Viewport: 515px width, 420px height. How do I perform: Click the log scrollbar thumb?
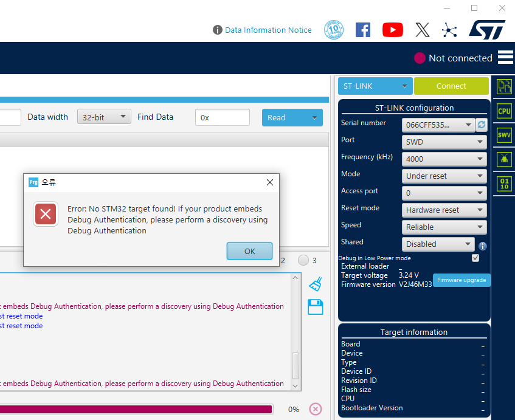pos(296,366)
